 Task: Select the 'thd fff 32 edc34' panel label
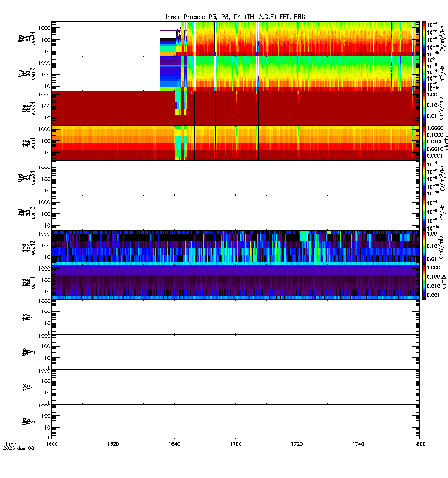pos(26,177)
